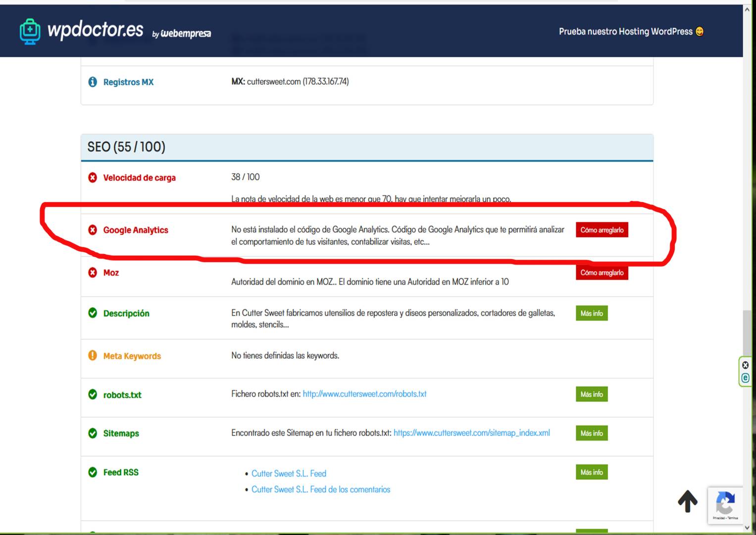Click the Registros MX info icon

[x=93, y=82]
